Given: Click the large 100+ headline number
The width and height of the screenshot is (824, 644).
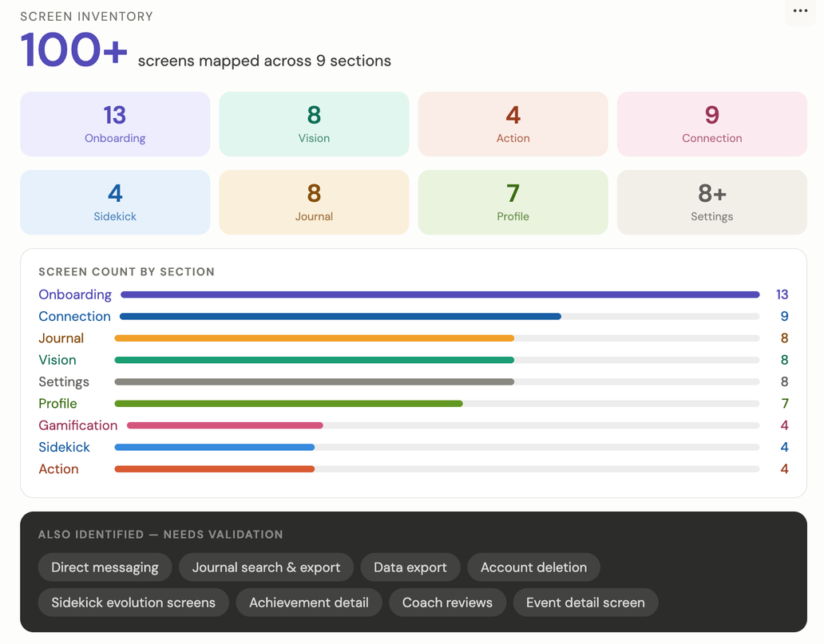Looking at the screenshot, I should point(74,50).
